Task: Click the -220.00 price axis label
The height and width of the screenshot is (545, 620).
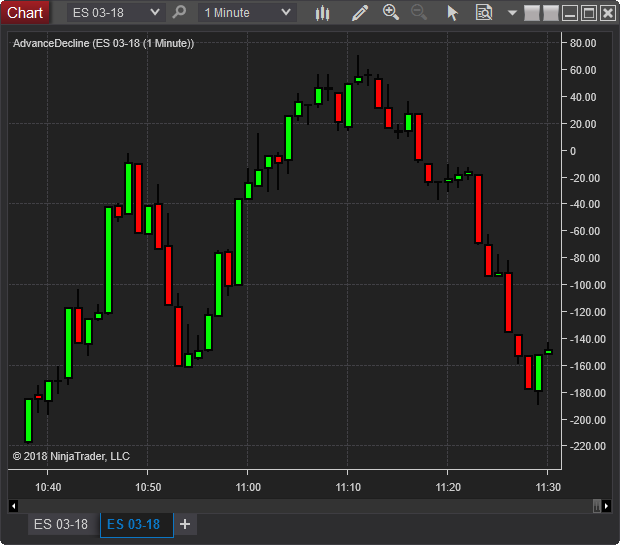Action: (587, 446)
